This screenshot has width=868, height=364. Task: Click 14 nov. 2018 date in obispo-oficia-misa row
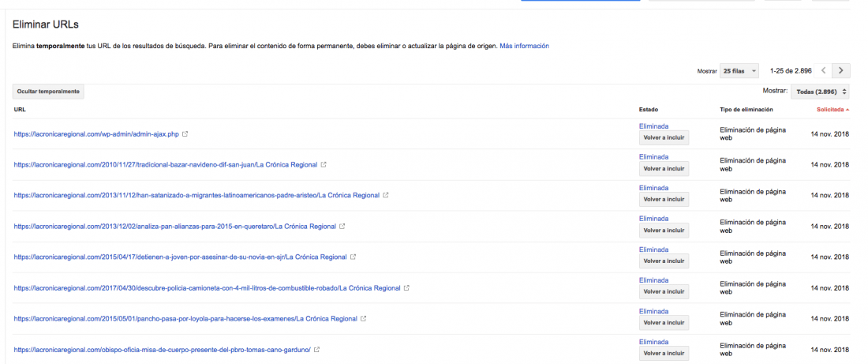[x=830, y=350]
